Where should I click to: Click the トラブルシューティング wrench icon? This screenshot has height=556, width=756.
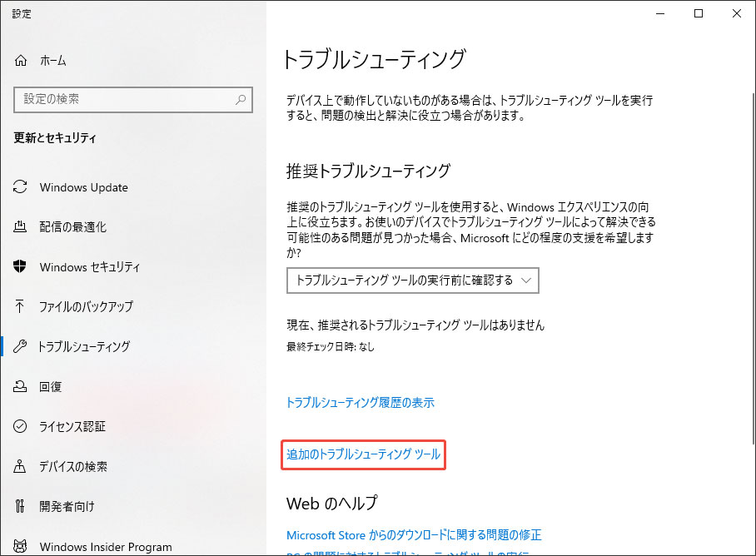tap(20, 346)
